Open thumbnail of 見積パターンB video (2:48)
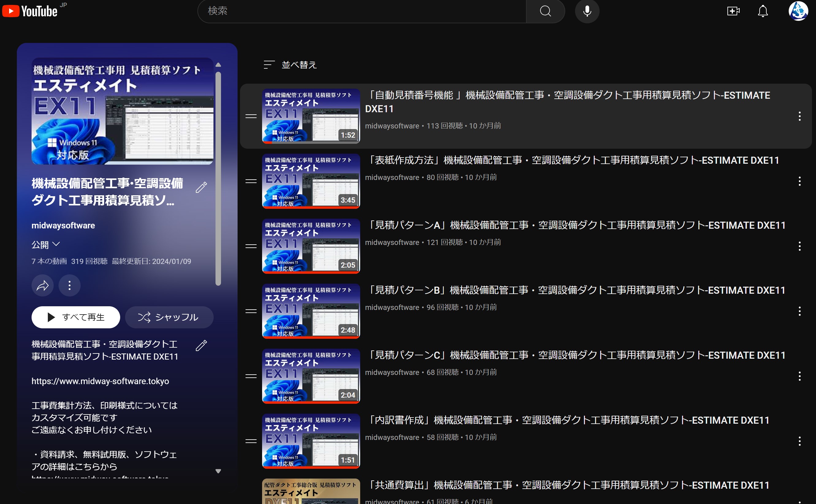Image resolution: width=816 pixels, height=504 pixels. click(311, 311)
